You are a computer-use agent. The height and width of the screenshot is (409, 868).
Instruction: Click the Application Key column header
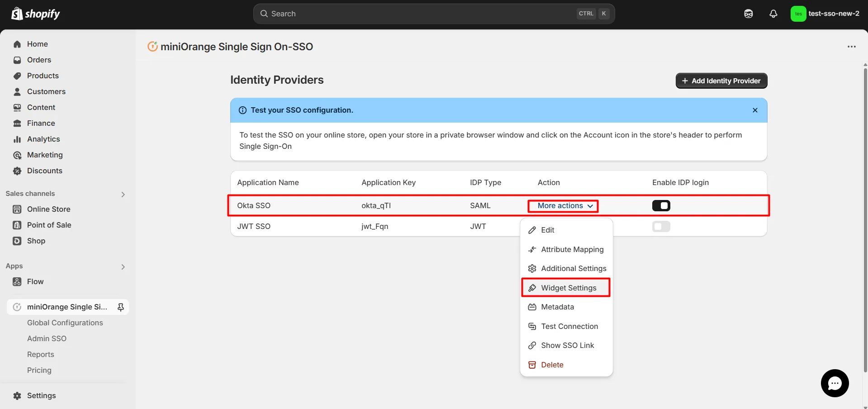(x=389, y=182)
